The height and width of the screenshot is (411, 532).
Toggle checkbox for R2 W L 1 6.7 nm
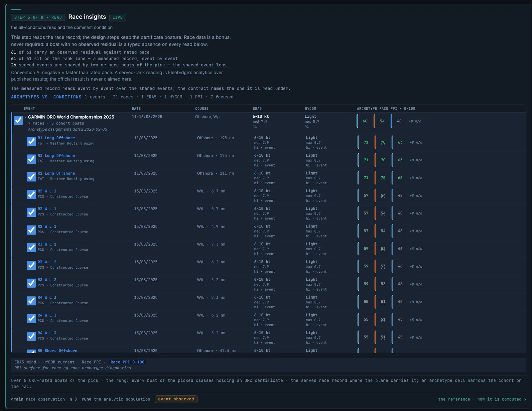tap(31, 195)
